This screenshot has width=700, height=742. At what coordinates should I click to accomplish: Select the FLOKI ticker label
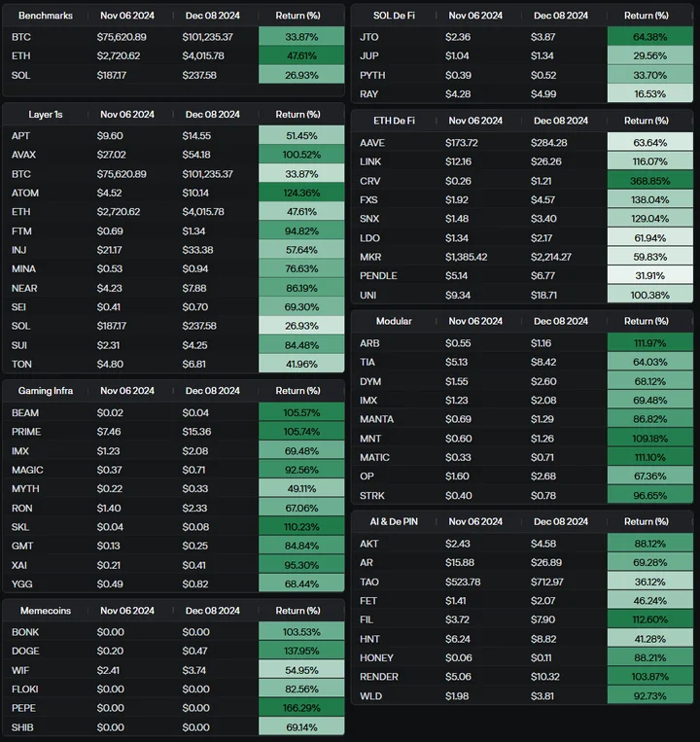point(25,689)
